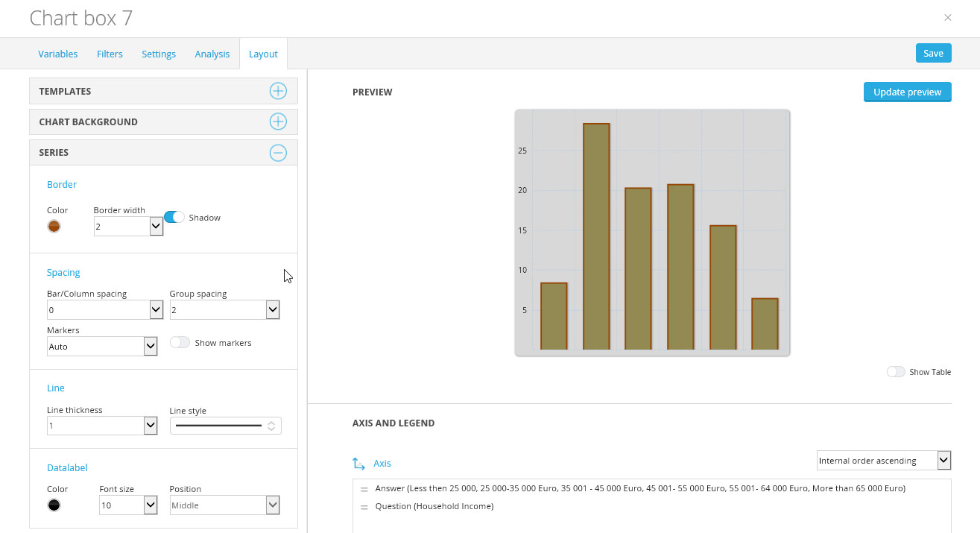Expand Chart Background with plus icon
Screen dimensions: 980x533
tap(278, 122)
